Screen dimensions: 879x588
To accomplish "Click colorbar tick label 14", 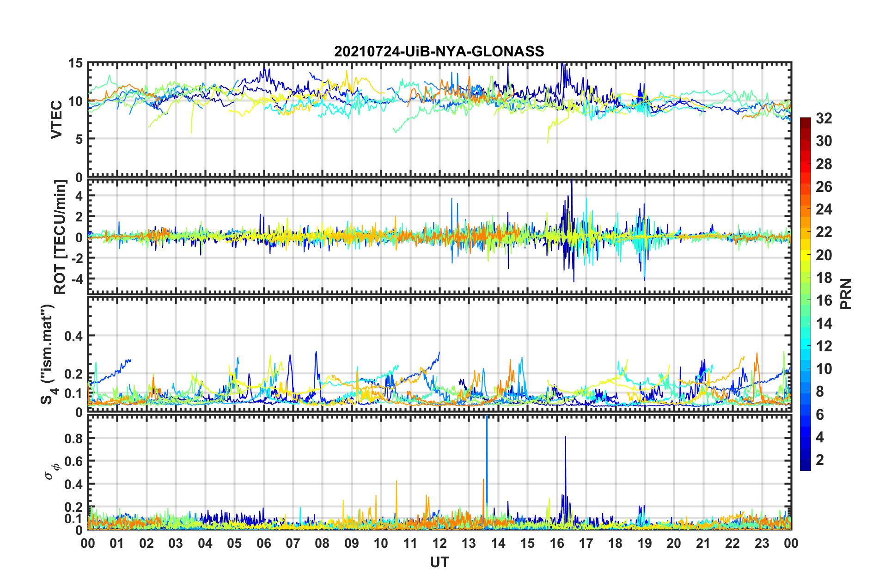I will click(x=824, y=324).
